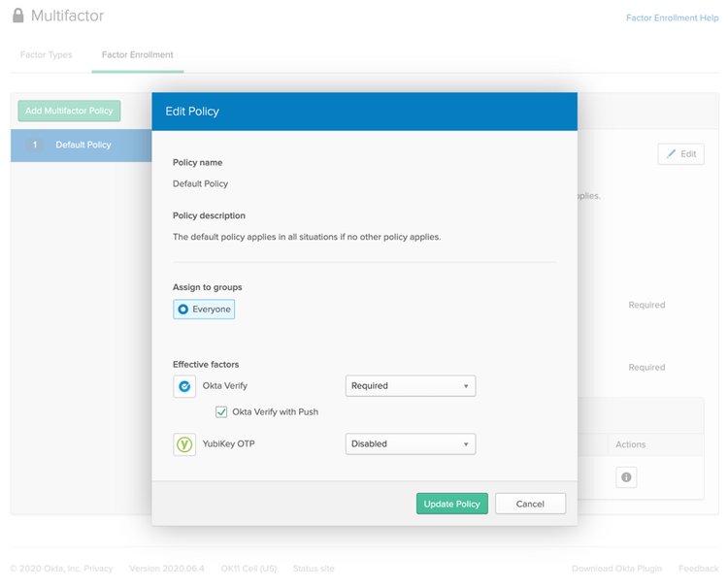The height and width of the screenshot is (588, 728).
Task: Click the Effective factors heading
Action: (x=206, y=364)
